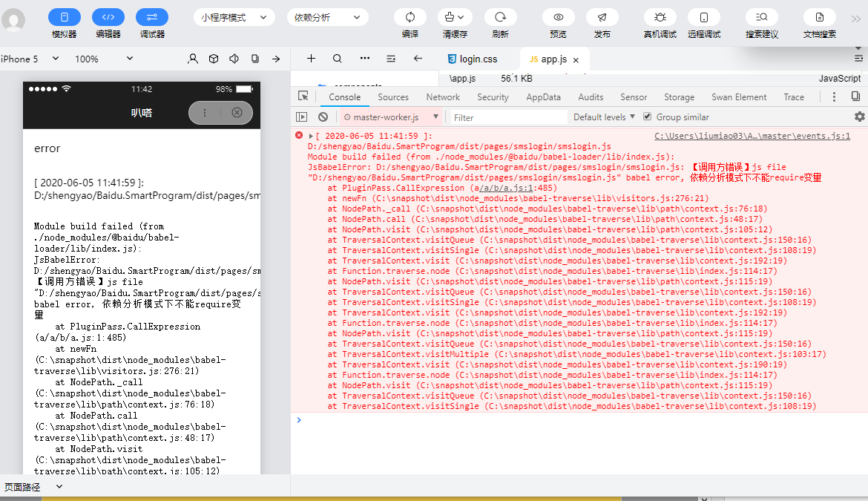Viewport: 868px width, 501px height.
Task: Toggle the 编辑器 editor panel
Action: pos(108,17)
